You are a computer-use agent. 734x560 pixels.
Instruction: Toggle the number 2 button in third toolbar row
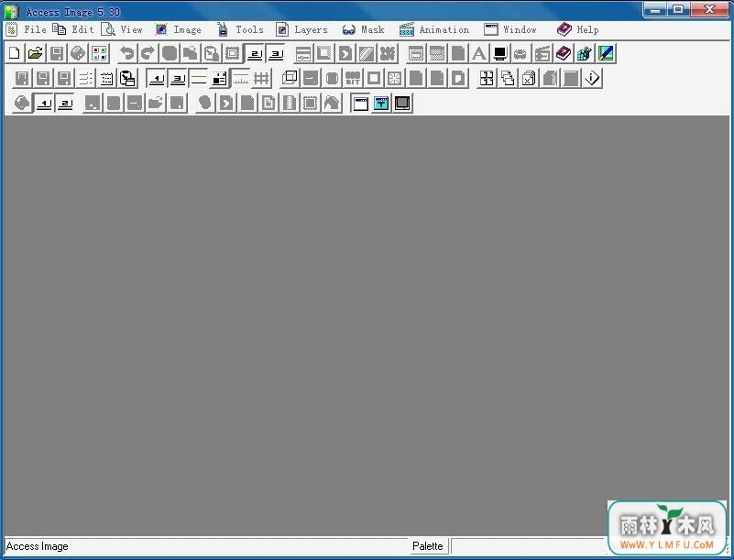(x=66, y=103)
